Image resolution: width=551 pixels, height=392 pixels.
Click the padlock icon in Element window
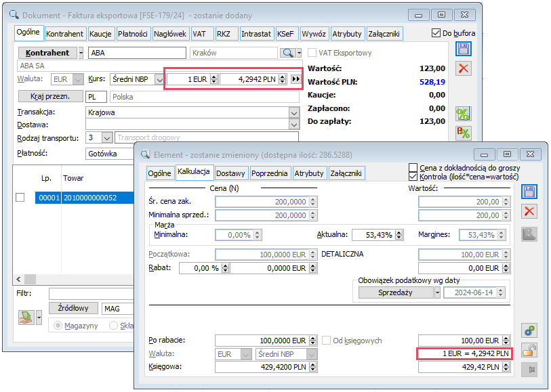coord(529,350)
